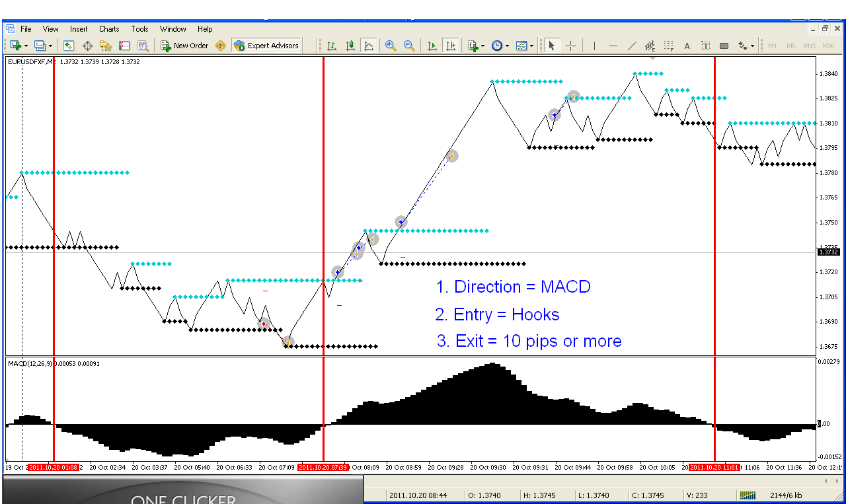846x504 pixels.
Task: Select the Cursor arrow tool
Action: 552,46
